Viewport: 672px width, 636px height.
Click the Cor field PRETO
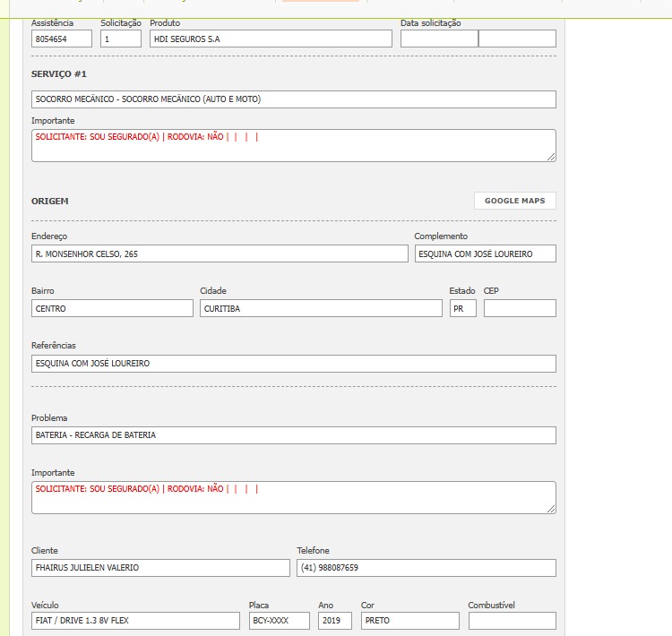tap(410, 621)
